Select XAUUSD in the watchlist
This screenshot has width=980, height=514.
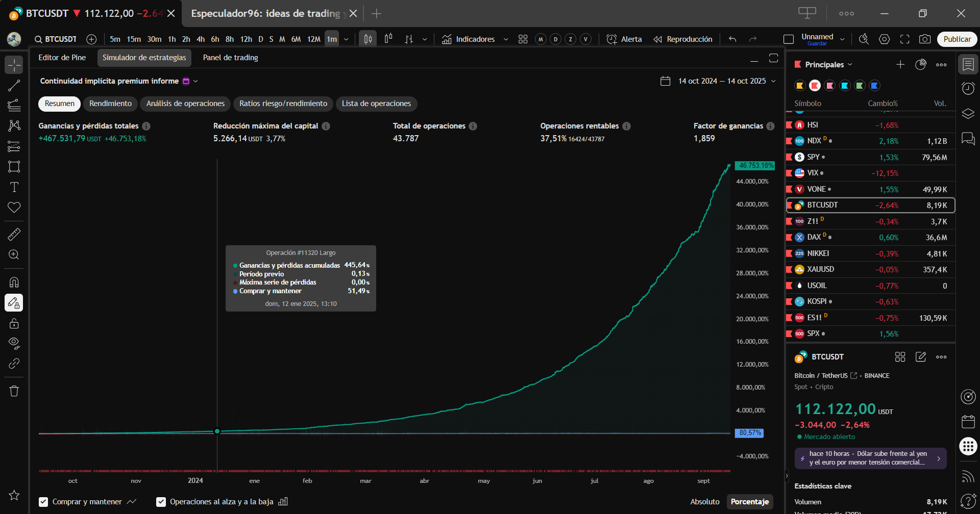(x=820, y=269)
